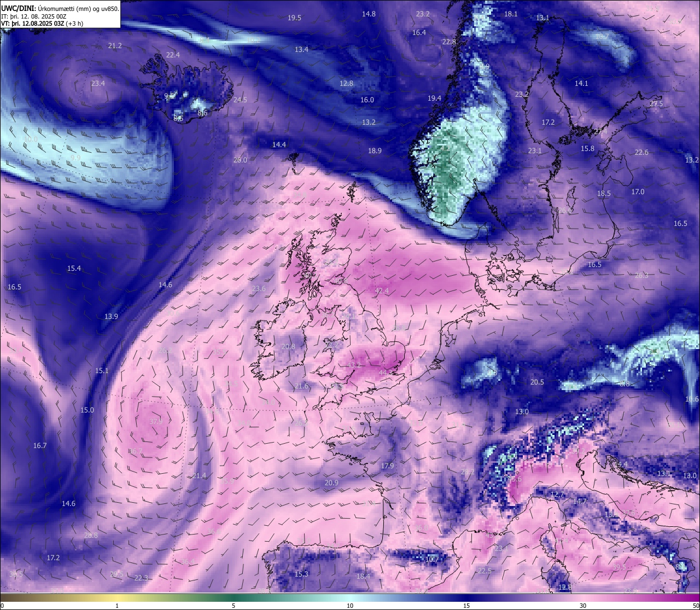Click the color scale label 15
Screen dimensions: 700x610
coord(466,606)
